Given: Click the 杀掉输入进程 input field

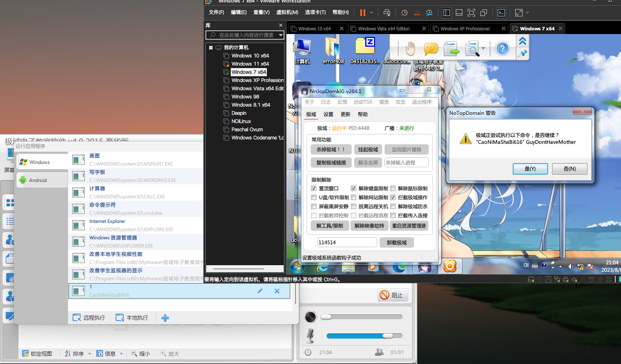Looking at the screenshot, I should point(406,163).
